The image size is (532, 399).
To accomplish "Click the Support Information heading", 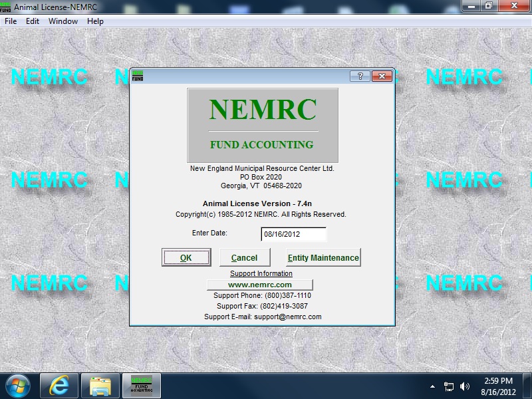I will click(x=261, y=273).
